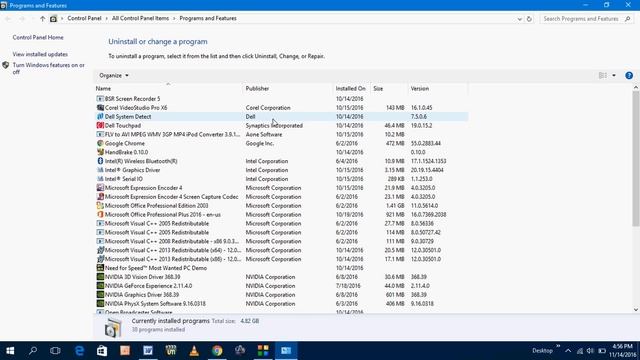Click the change view icon button
The image size is (640, 360).
(x=603, y=76)
